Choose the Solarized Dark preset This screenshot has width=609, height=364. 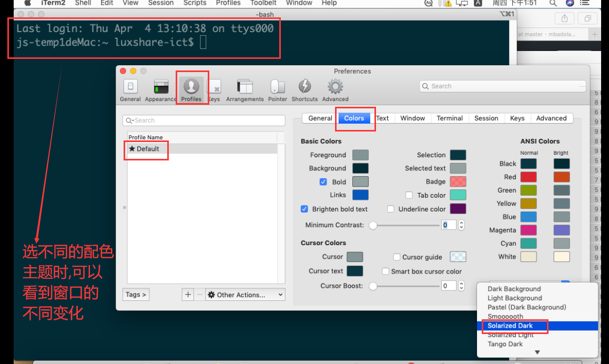click(537, 326)
